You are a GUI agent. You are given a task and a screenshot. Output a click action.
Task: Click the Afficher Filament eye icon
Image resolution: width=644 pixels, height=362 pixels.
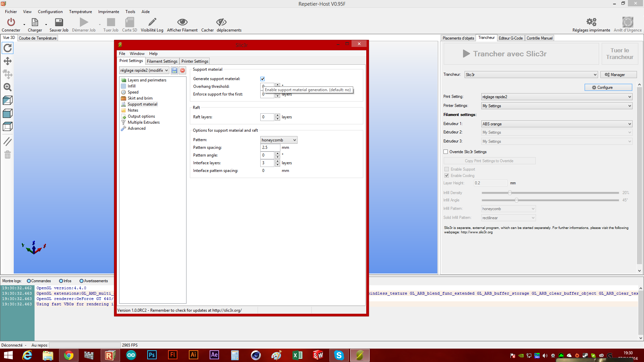click(182, 22)
